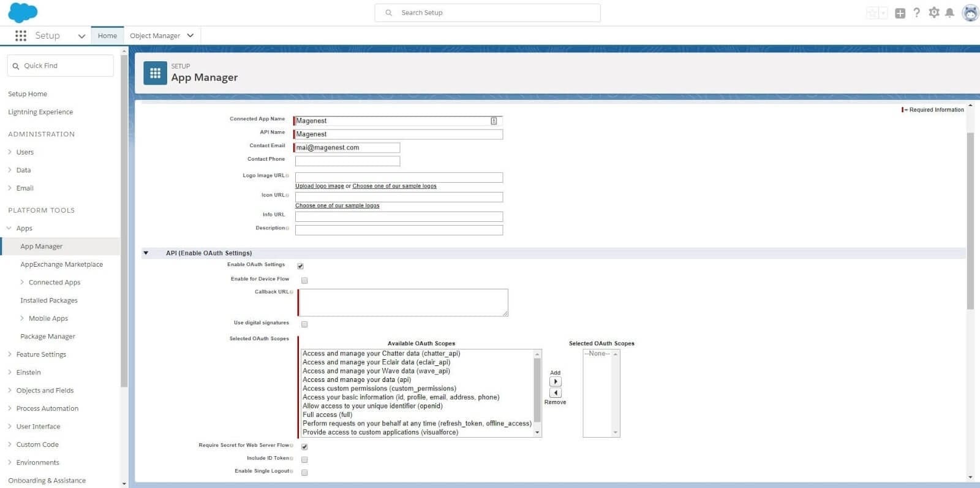The height and width of the screenshot is (488, 980).
Task: Open Package Manager in sidebar
Action: point(48,337)
